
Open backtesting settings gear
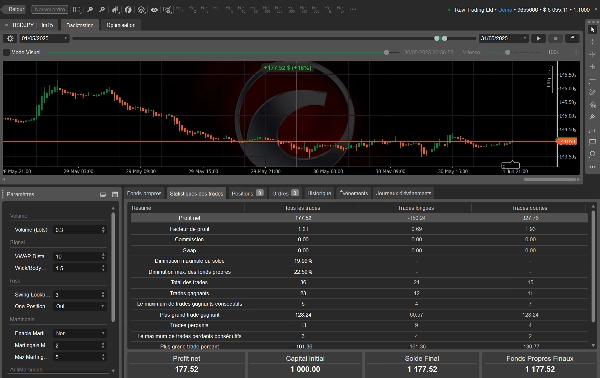tap(10, 38)
